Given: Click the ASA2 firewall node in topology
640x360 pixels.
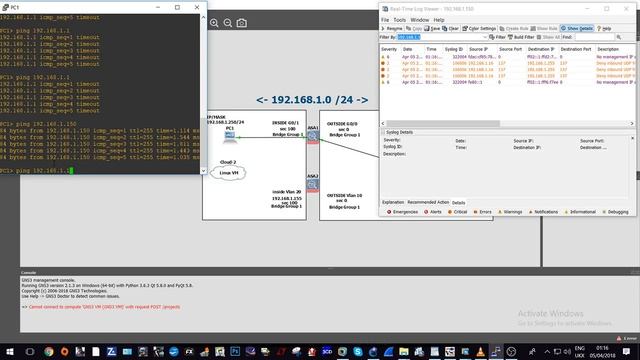Looking at the screenshot, I should pos(313,184).
